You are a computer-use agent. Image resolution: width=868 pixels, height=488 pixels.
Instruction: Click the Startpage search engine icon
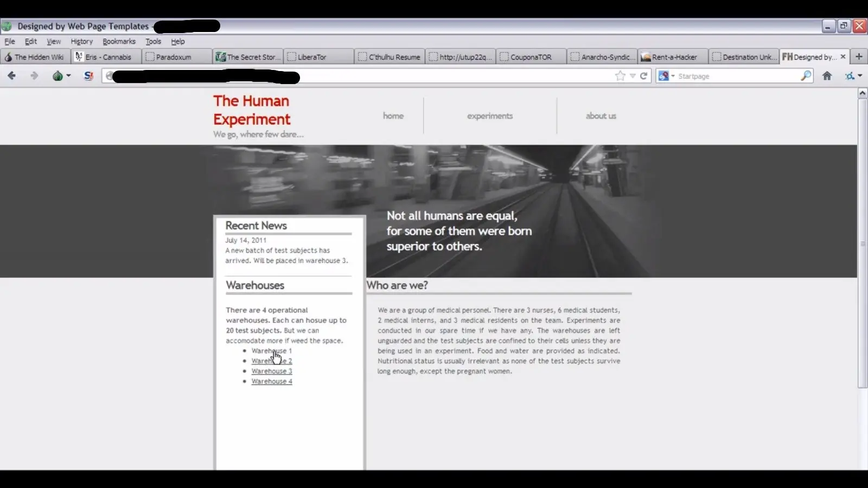click(663, 76)
